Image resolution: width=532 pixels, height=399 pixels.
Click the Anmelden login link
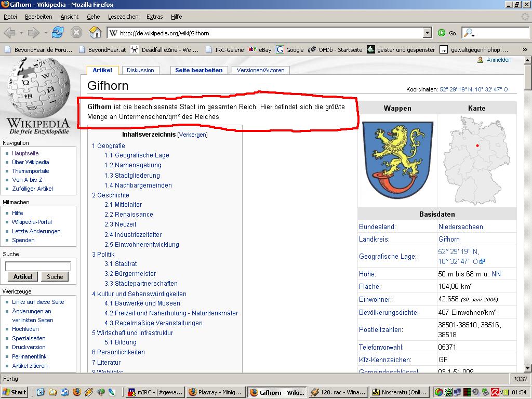point(499,60)
